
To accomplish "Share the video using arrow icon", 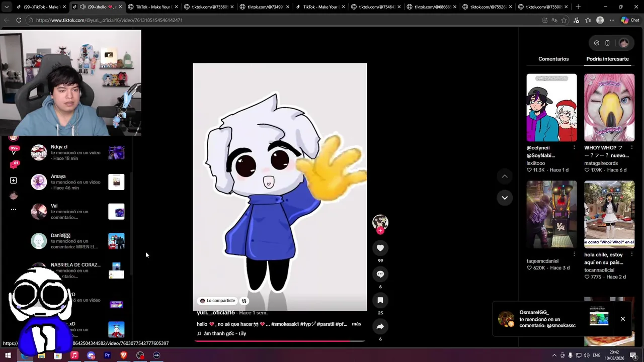I will [380, 326].
